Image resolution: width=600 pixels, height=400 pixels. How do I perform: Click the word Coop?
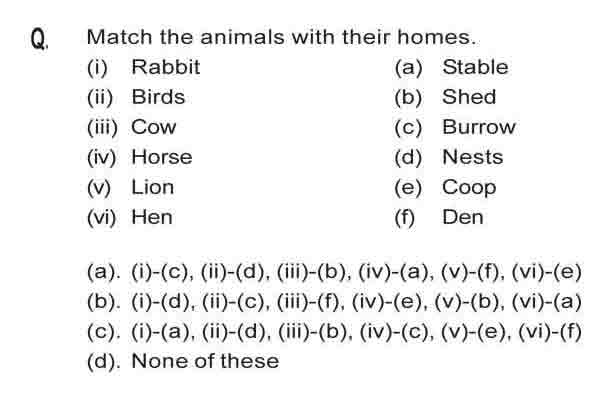[x=470, y=188]
